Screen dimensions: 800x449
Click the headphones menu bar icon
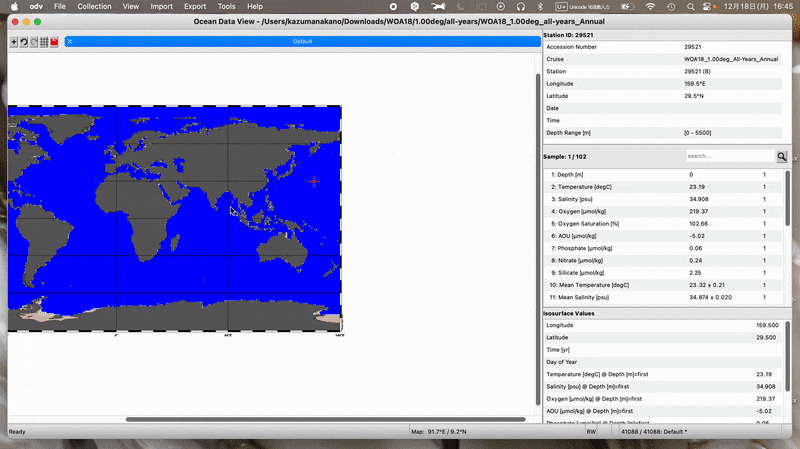click(520, 7)
